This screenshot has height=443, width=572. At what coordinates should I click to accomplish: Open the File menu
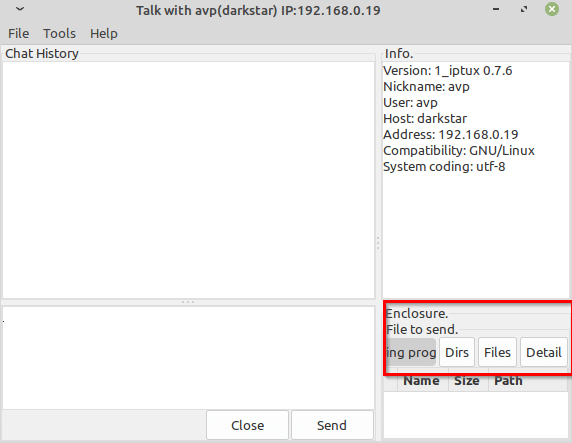tap(19, 34)
